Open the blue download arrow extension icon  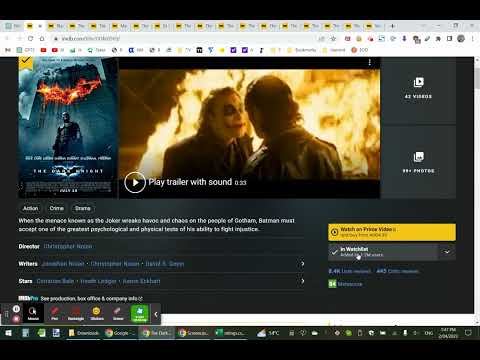click(x=404, y=39)
